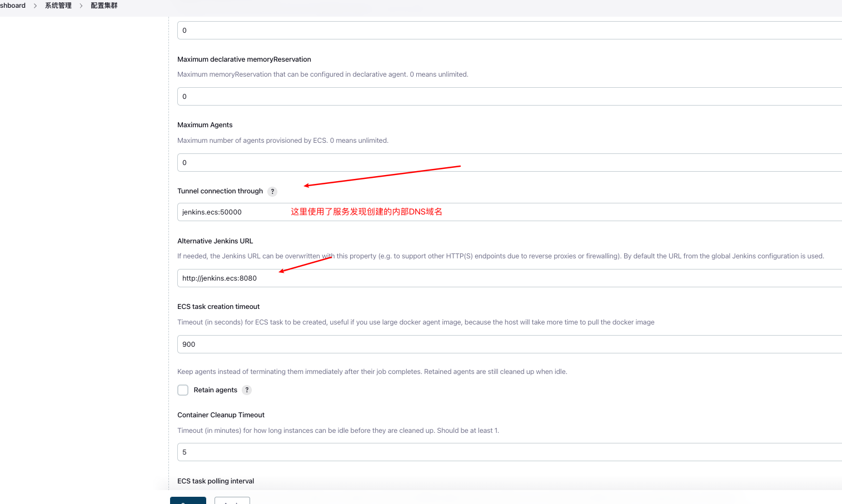Open the help icon beside "Retain agents"
The height and width of the screenshot is (504, 842).
pyautogui.click(x=247, y=390)
